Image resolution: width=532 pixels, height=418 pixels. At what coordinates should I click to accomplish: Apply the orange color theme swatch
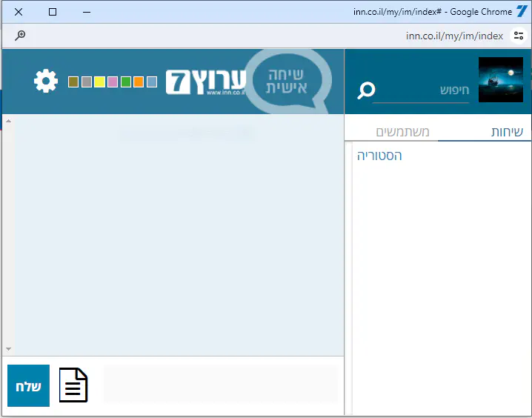(139, 82)
